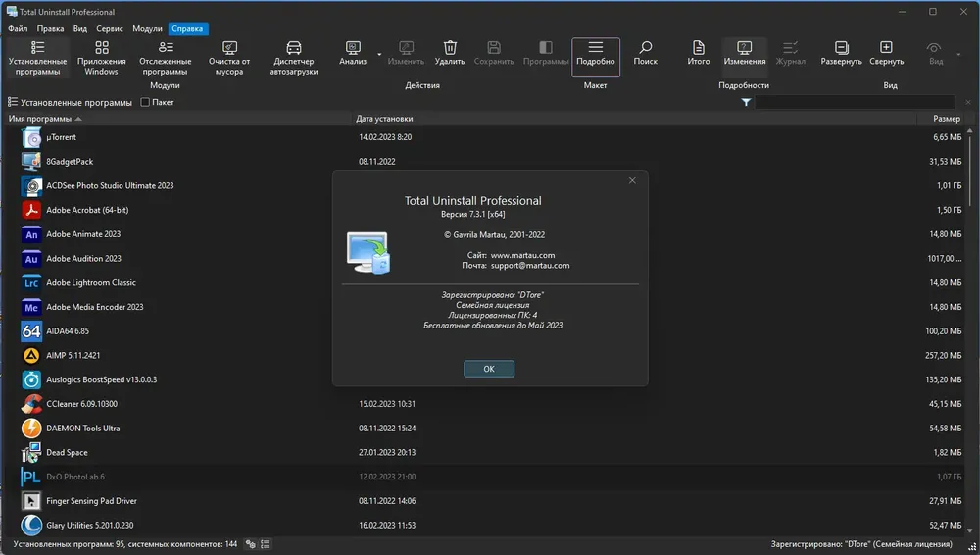Toggle the Подробно layout button
This screenshot has height=555, width=980.
596,57
